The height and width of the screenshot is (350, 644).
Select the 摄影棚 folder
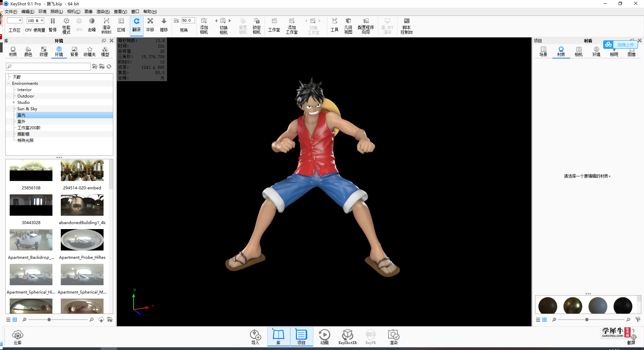pyautogui.click(x=23, y=134)
